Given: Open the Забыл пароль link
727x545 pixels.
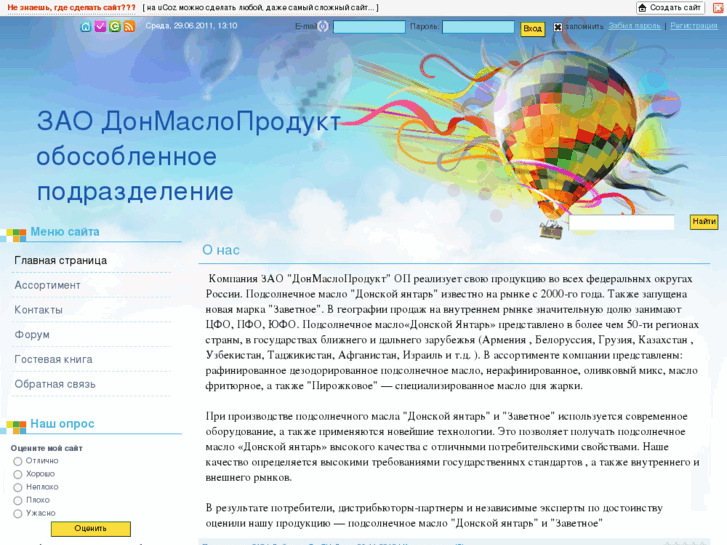Looking at the screenshot, I should (x=634, y=26).
